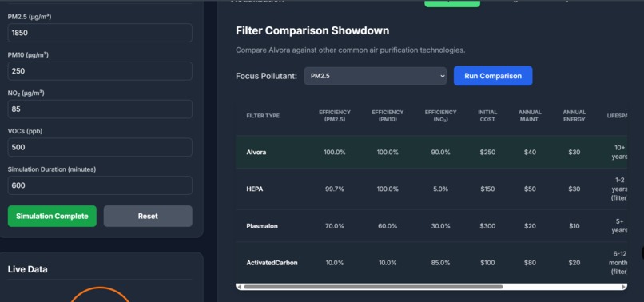This screenshot has height=302, width=644.
Task: Click the Annual Maint. column header
Action: (x=530, y=116)
